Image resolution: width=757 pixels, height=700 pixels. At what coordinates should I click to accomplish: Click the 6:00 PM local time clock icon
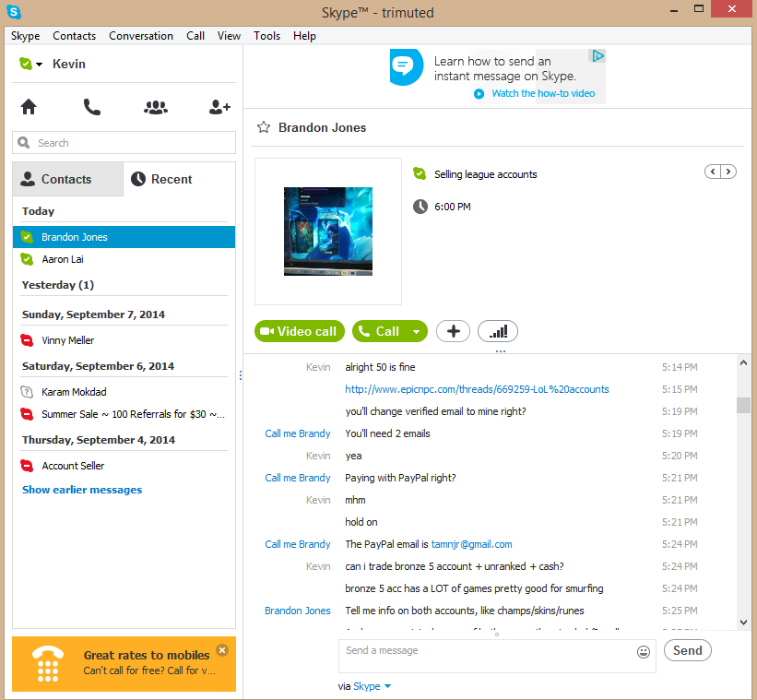click(x=420, y=207)
